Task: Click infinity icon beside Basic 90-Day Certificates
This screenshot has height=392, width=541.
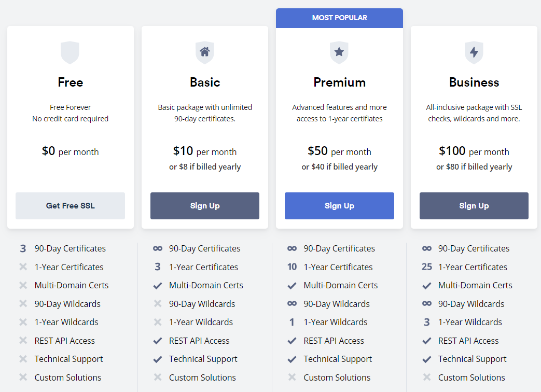Action: pos(158,248)
